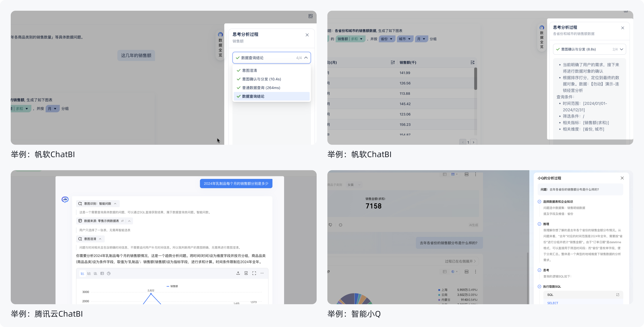Click the table view icon near 小Q chart
The width and height of the screenshot is (644, 327).
tap(445, 272)
